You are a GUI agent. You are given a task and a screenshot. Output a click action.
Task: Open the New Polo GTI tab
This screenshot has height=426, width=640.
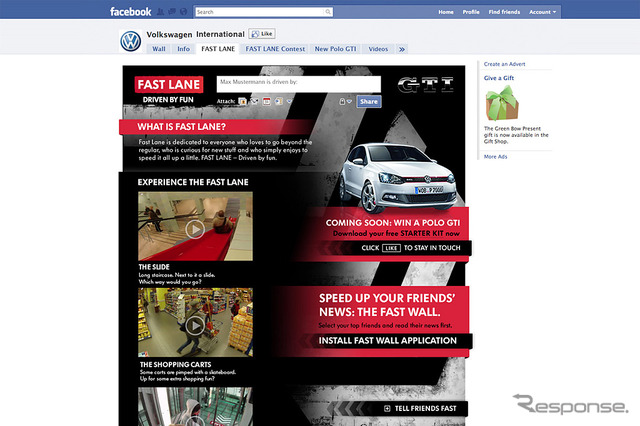(336, 49)
